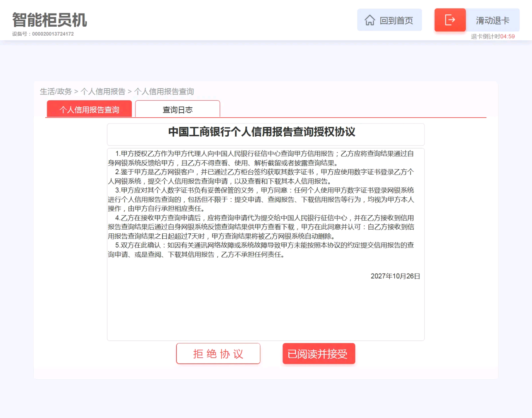Viewport: 532px width, 418px height.
Task: Click the home icon next to 回到首页
Action: (x=370, y=20)
